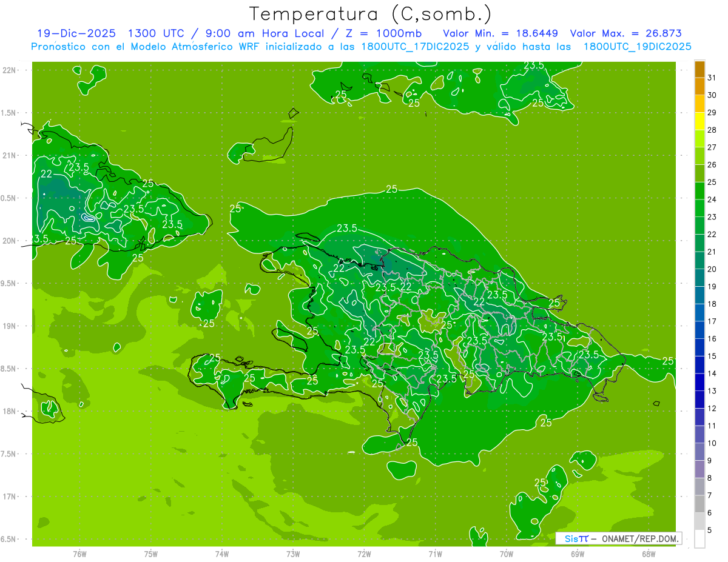The height and width of the screenshot is (562, 728).
Task: Pick the legend swatch between 12 and 13
Action: point(699,400)
